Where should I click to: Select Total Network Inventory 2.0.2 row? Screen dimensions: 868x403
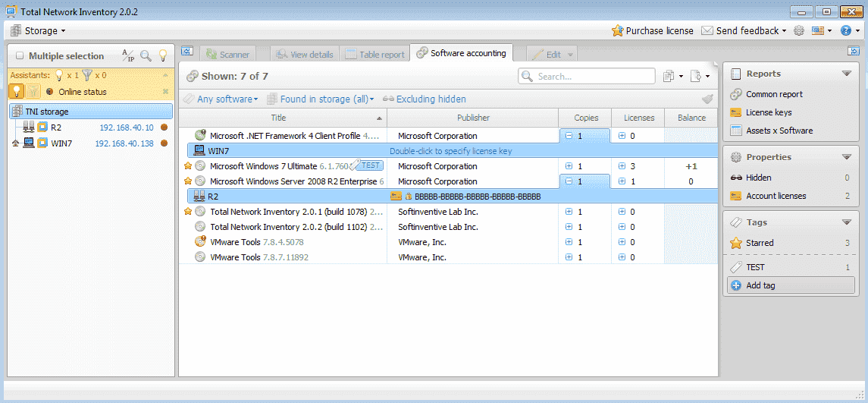pos(448,227)
